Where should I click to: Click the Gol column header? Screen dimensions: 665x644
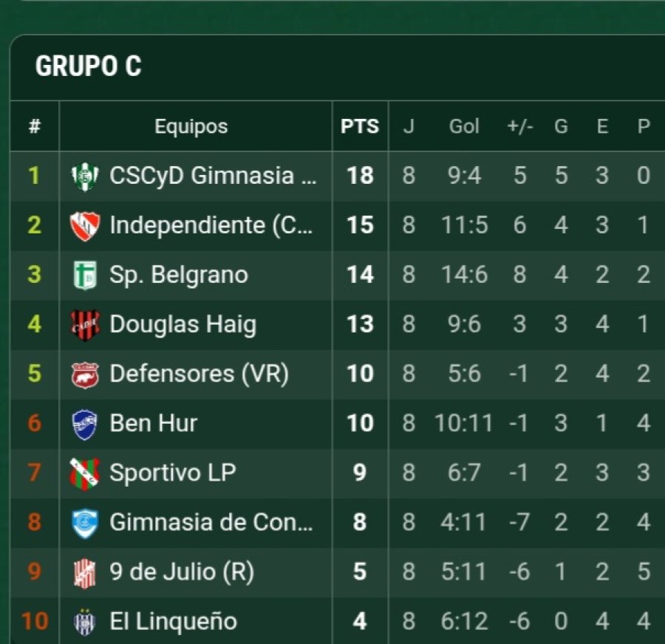click(464, 126)
